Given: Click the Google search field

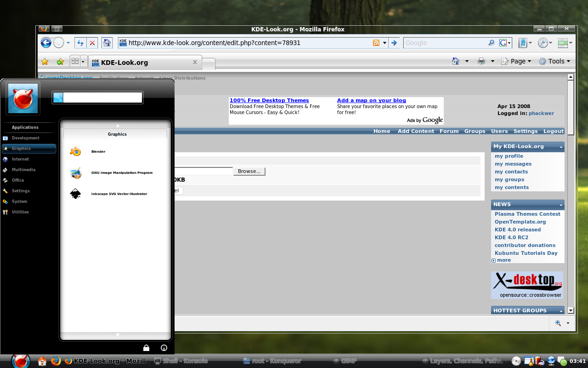Looking at the screenshot, I should (x=446, y=43).
